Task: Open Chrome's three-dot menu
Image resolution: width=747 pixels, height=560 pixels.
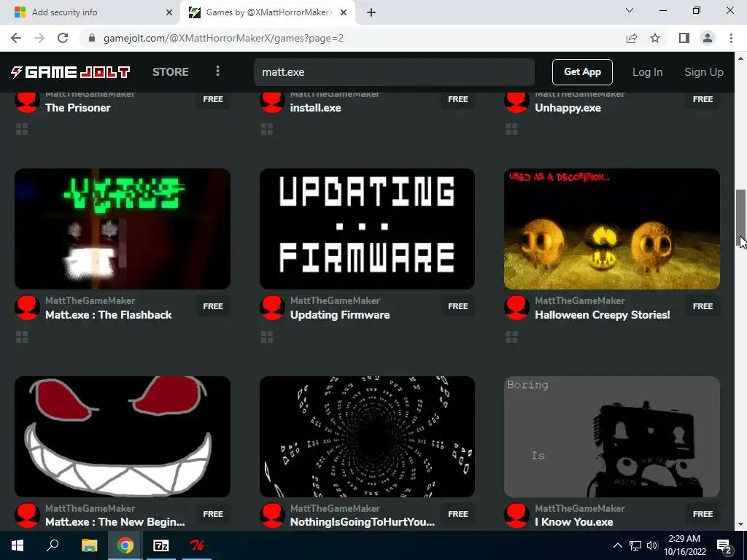Action: point(731,38)
